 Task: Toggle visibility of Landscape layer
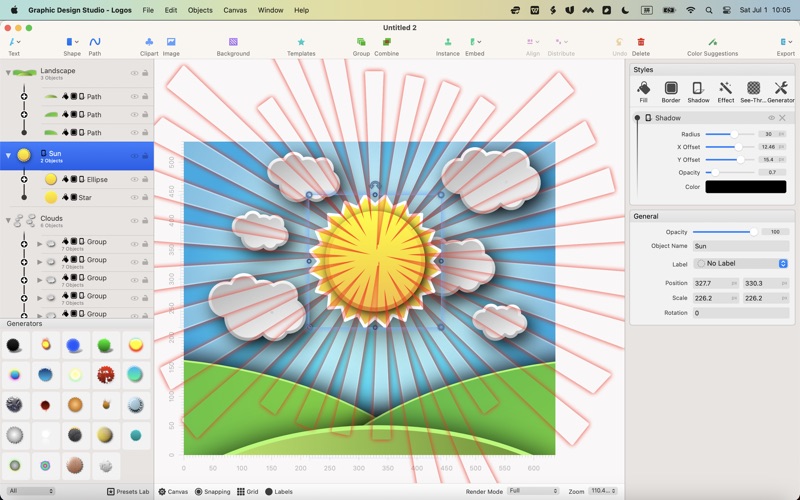point(134,73)
